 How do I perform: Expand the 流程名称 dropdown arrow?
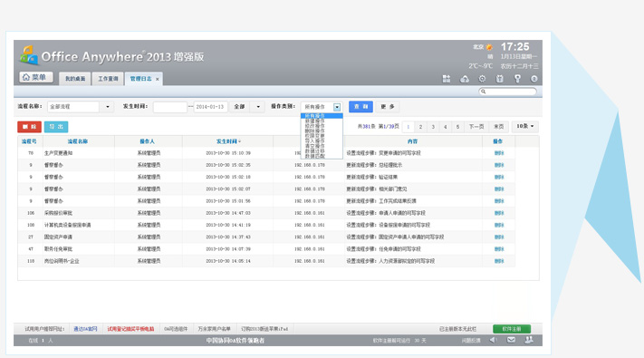pos(108,106)
